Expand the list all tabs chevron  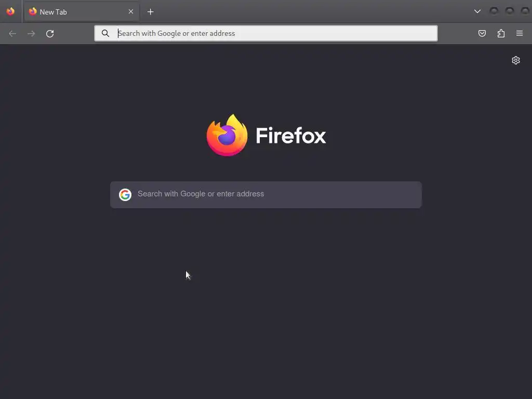(477, 11)
